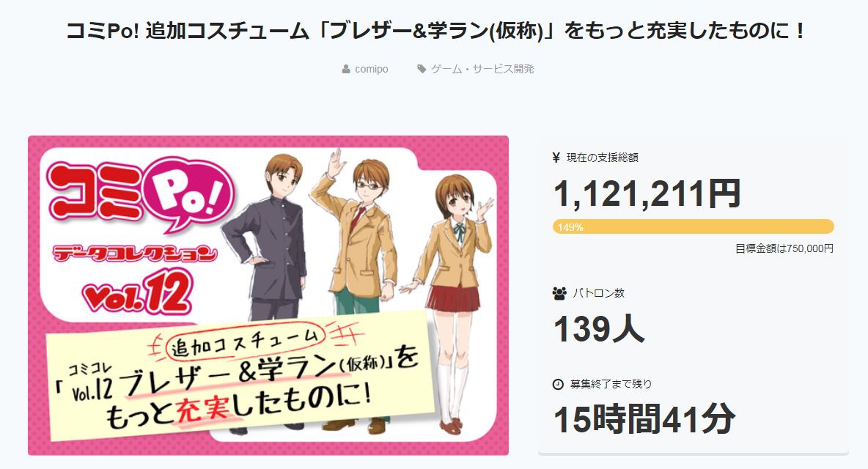Click the 1,121,211円 total support amount
Viewport: 868px width, 469px height.
tap(647, 194)
